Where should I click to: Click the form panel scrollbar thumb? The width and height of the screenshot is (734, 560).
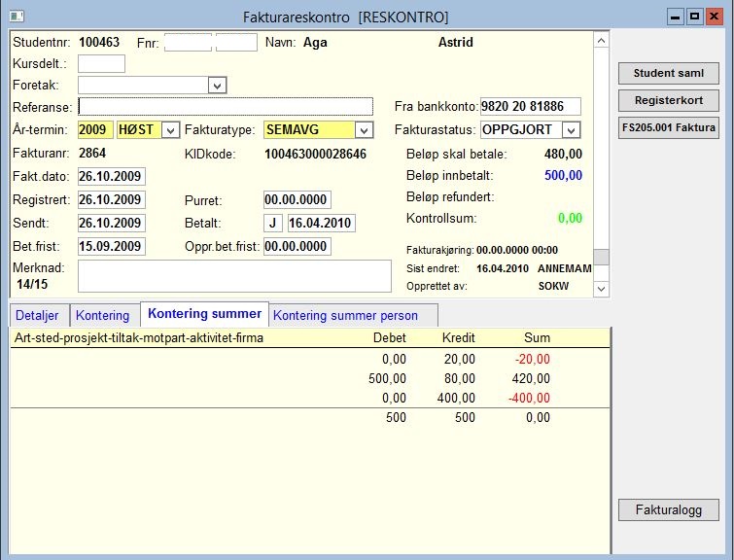click(x=602, y=257)
